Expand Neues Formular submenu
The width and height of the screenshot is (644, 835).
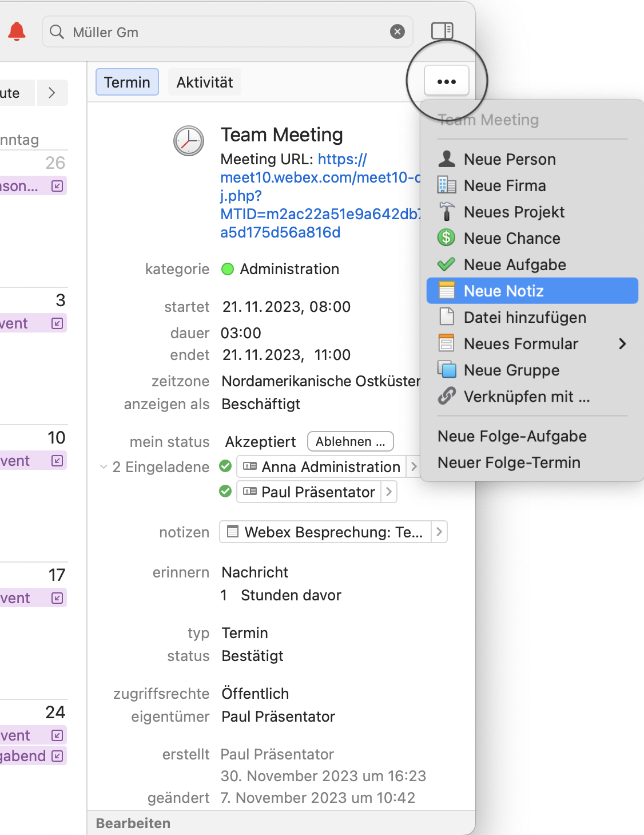click(x=622, y=343)
